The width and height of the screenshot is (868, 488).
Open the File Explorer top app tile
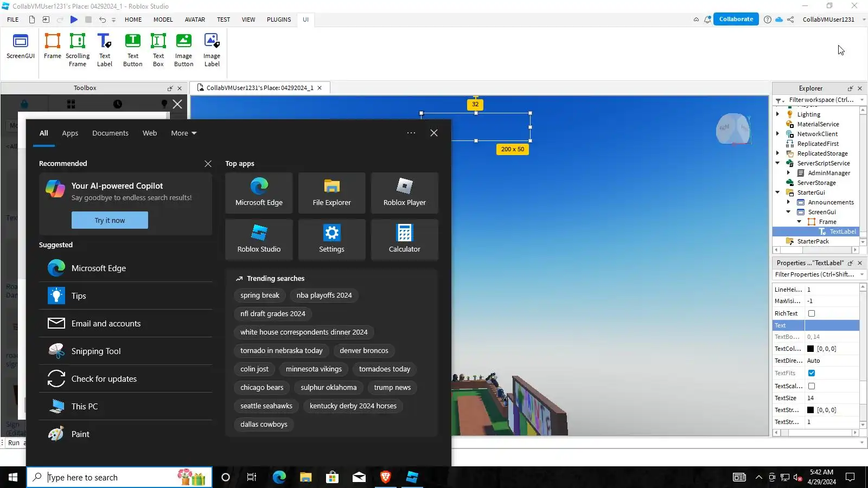(x=331, y=193)
